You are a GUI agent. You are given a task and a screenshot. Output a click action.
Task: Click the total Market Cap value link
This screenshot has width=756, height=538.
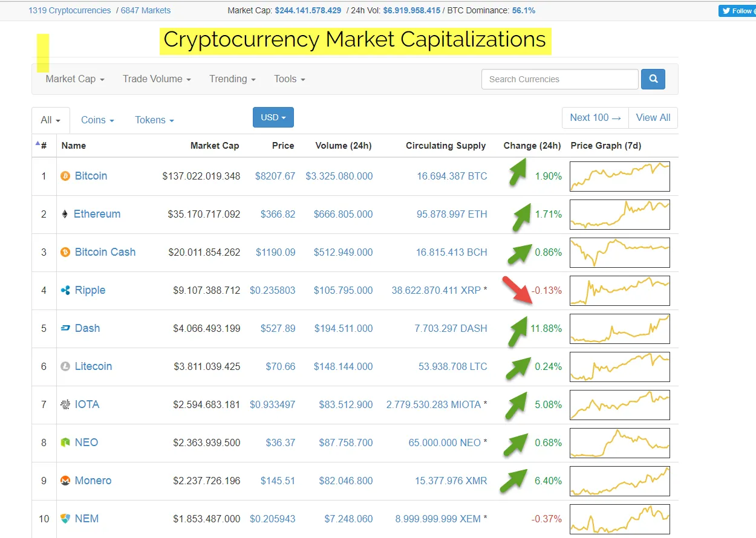tap(308, 10)
